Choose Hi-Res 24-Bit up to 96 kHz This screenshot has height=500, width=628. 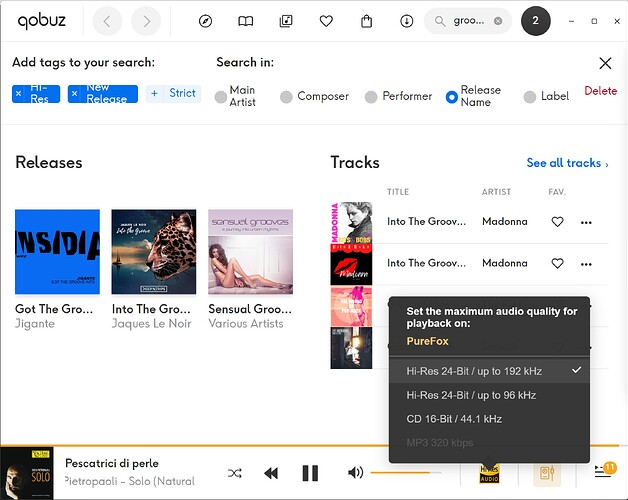pos(470,395)
